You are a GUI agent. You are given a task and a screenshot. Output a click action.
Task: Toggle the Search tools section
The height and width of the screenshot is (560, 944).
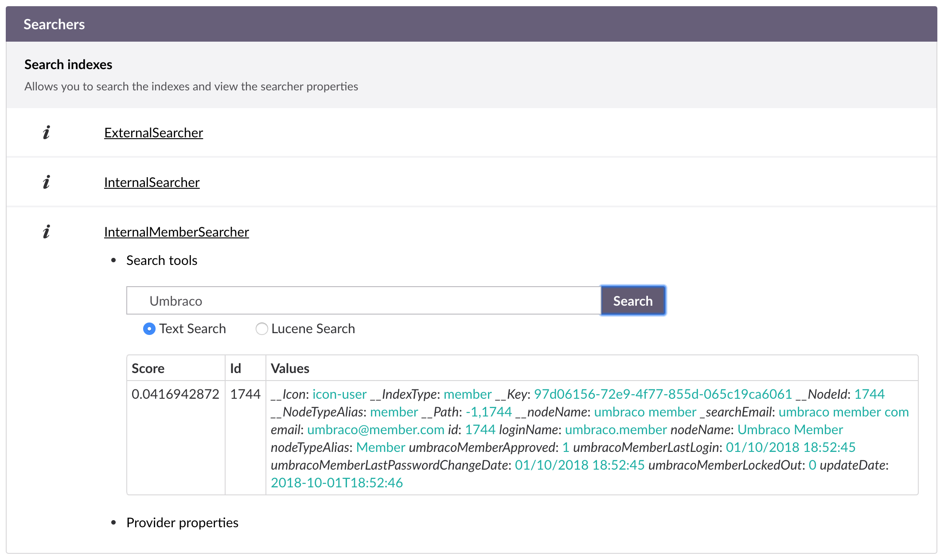pyautogui.click(x=162, y=261)
